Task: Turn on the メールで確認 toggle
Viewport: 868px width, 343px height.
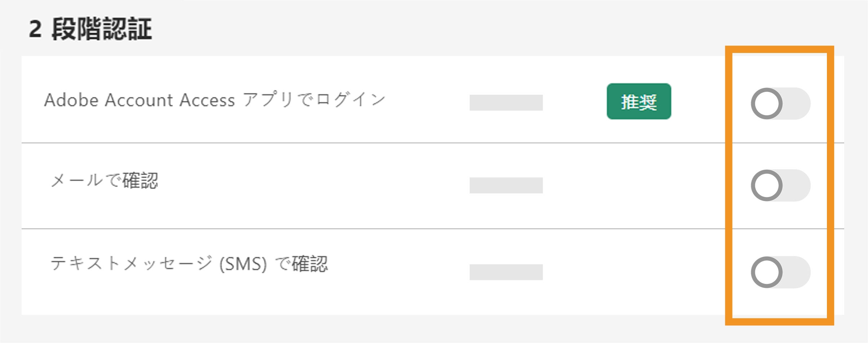Action: pyautogui.click(x=780, y=186)
